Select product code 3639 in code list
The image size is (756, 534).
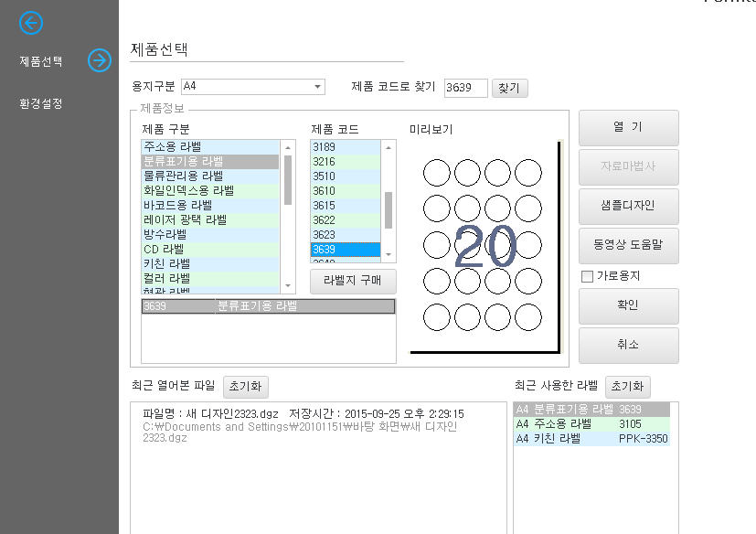pyautogui.click(x=346, y=249)
